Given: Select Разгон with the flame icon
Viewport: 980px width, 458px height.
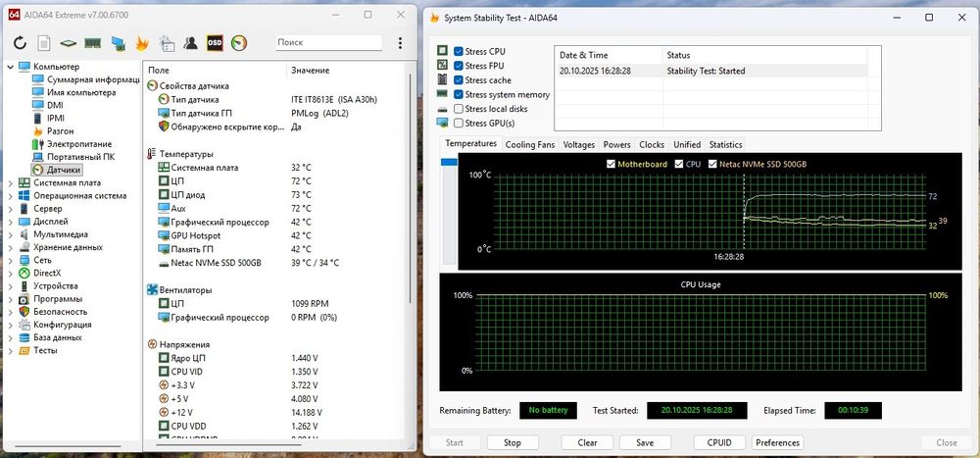Looking at the screenshot, I should coord(61,130).
